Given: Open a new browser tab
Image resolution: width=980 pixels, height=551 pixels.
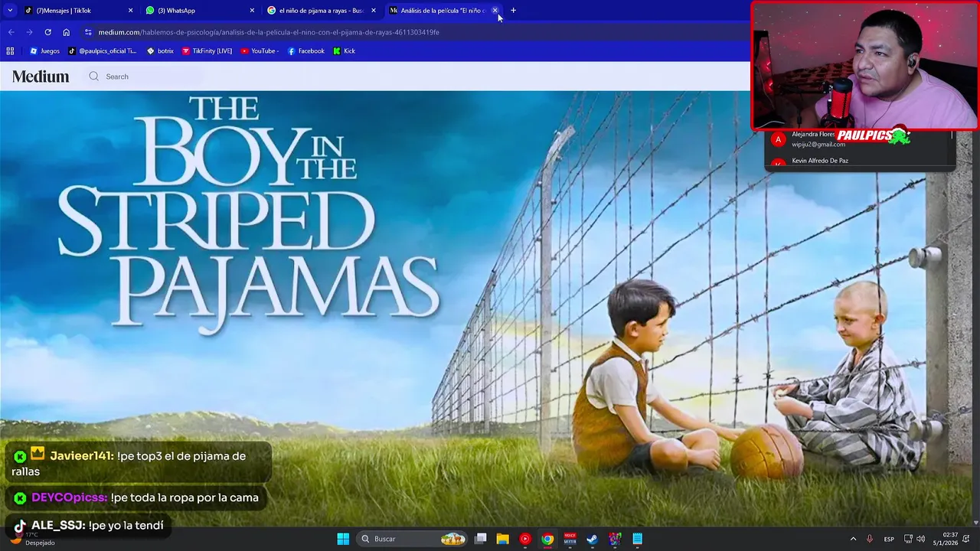Looking at the screenshot, I should pos(513,11).
